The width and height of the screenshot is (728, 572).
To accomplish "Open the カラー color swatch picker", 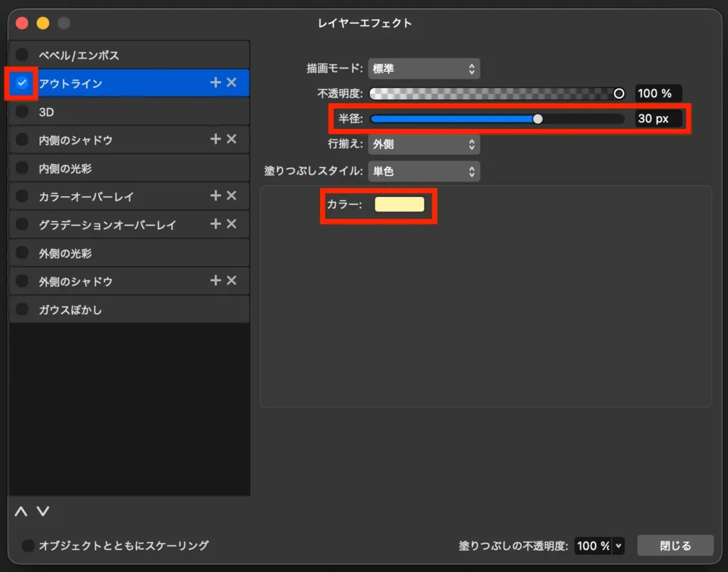I will [x=400, y=205].
